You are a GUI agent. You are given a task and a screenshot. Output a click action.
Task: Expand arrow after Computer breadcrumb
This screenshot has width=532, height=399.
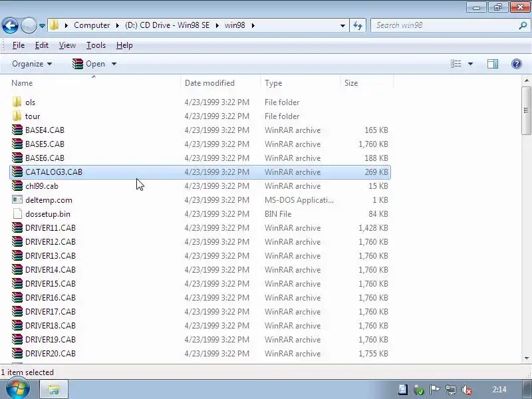tap(117, 25)
